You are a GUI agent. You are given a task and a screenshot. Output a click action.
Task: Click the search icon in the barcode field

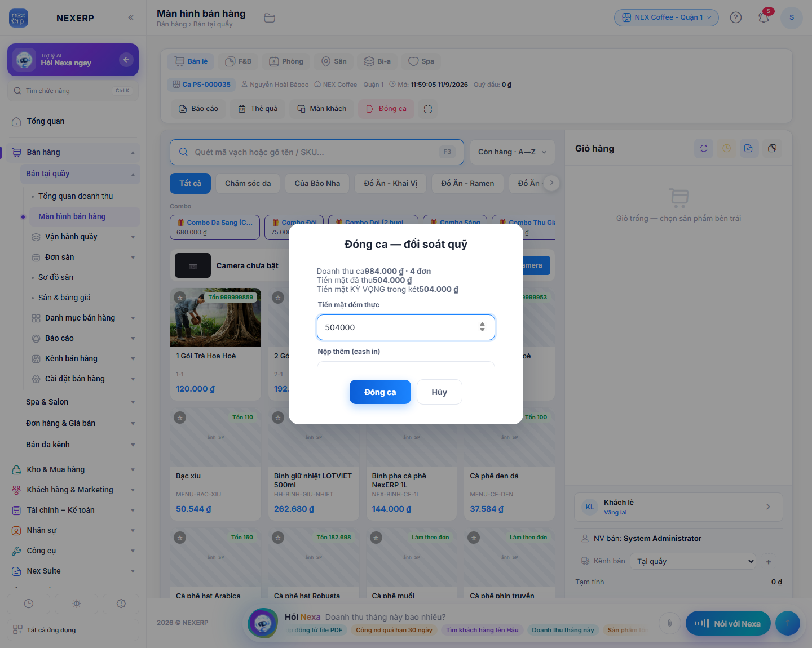tap(183, 152)
